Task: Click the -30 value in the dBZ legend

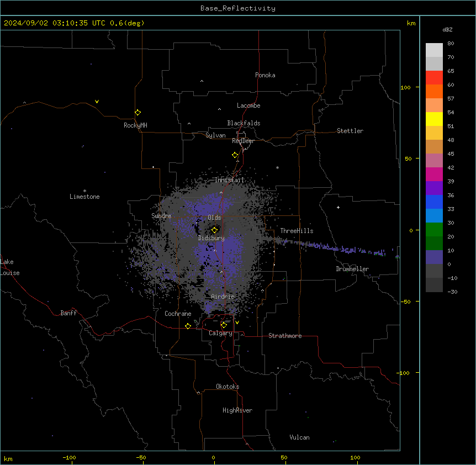Action: point(452,292)
